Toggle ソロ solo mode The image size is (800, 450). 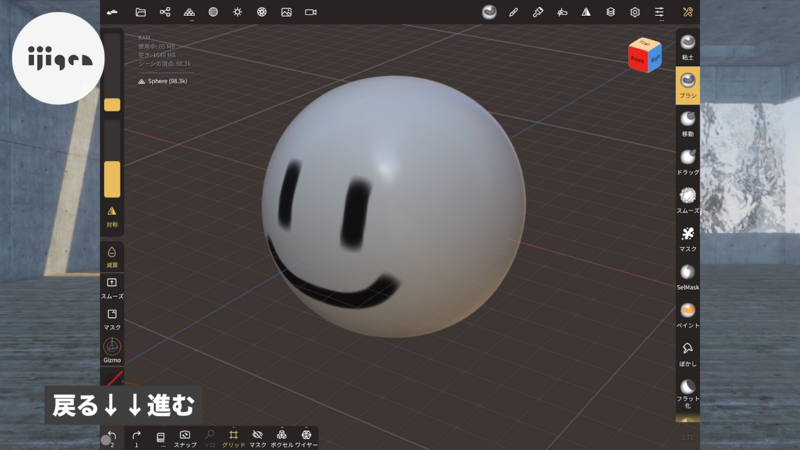pyautogui.click(x=210, y=438)
